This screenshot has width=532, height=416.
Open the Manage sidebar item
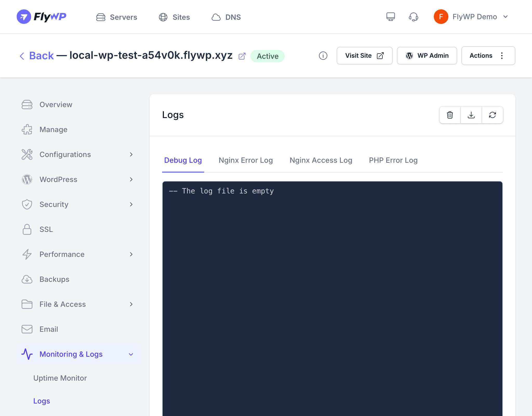click(79, 129)
